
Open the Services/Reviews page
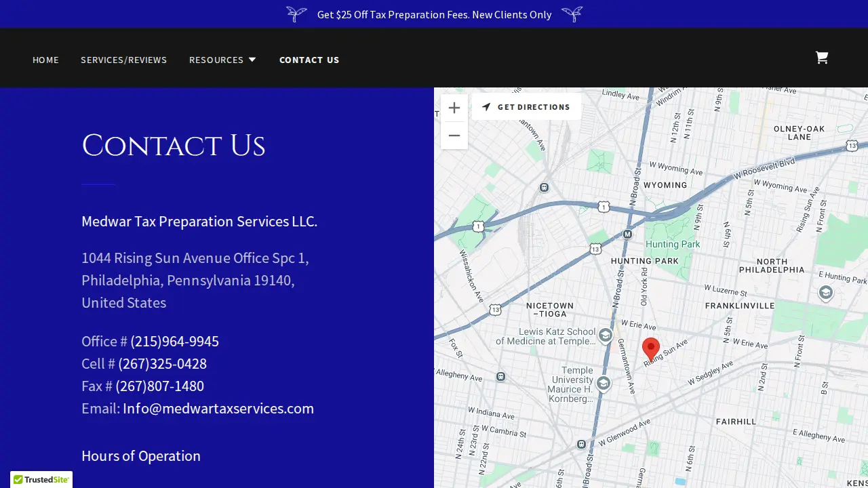click(123, 60)
